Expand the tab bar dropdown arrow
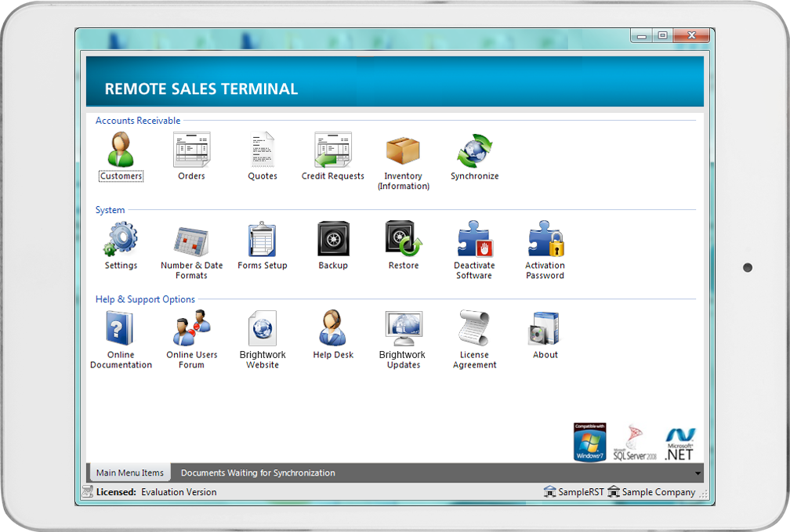 pos(698,474)
